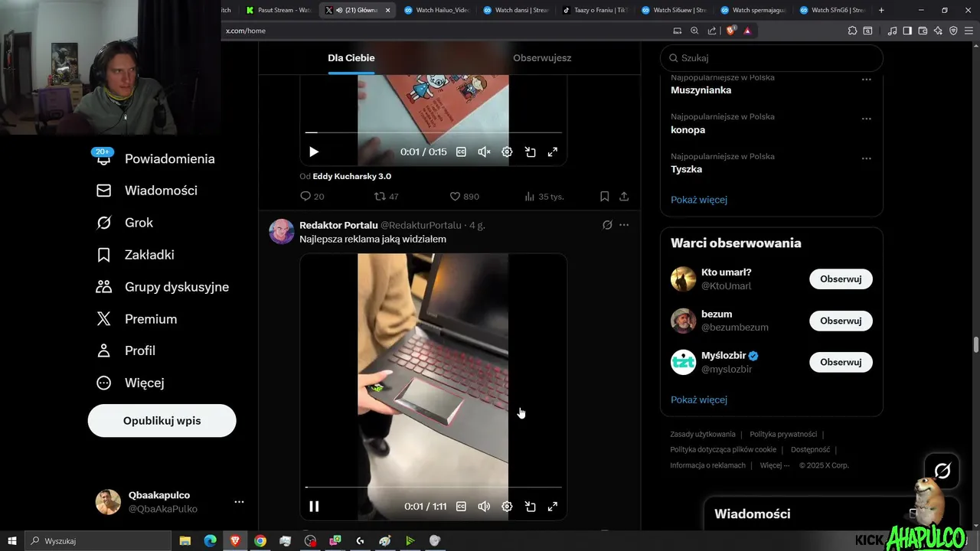Open Eddy Kucharsky 3.0 source link
The height and width of the screenshot is (551, 980).
352,176
